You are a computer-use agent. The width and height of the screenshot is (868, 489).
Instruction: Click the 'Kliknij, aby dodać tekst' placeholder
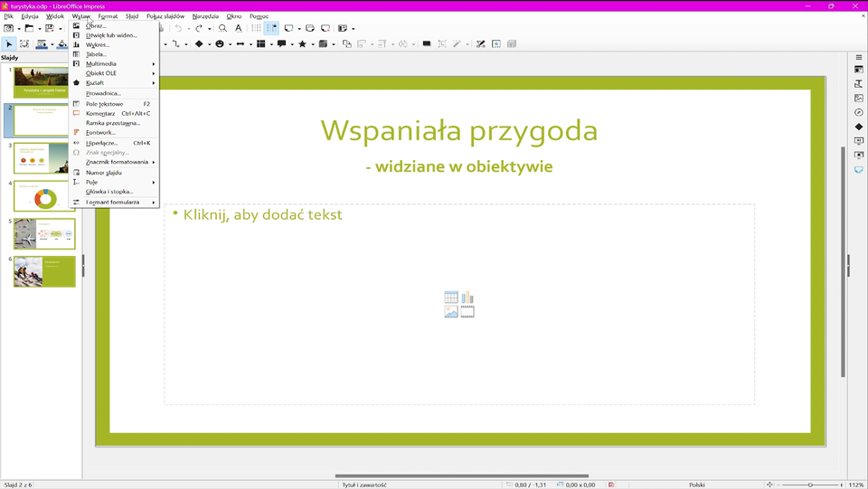click(x=263, y=215)
